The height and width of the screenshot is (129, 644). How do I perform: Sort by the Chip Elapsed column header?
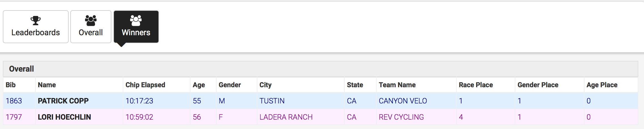(x=145, y=85)
